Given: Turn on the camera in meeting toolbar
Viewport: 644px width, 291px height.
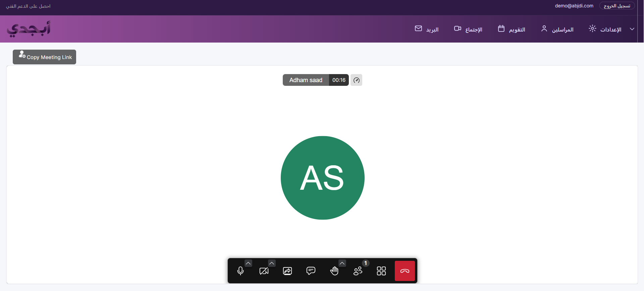Looking at the screenshot, I should point(264,271).
